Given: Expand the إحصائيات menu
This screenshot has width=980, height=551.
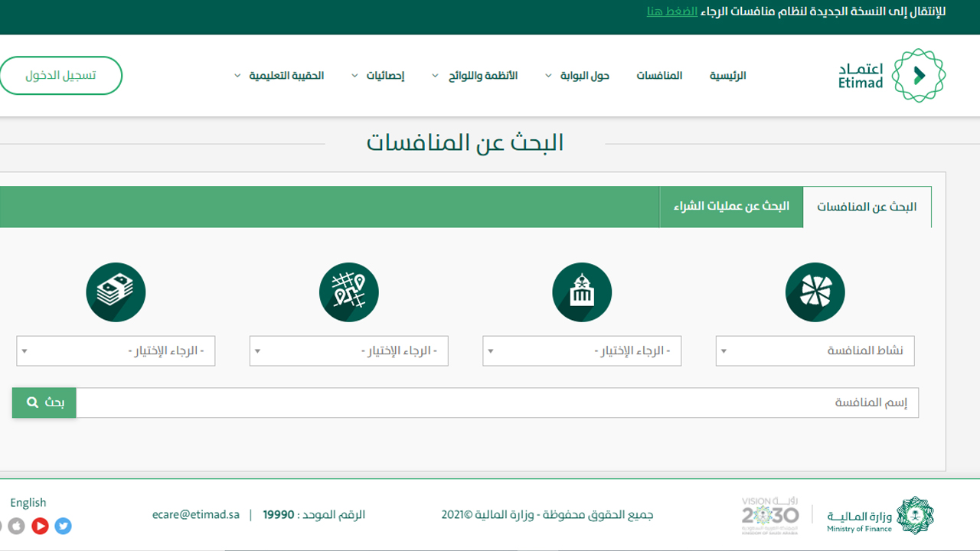Looking at the screenshot, I should 378,76.
